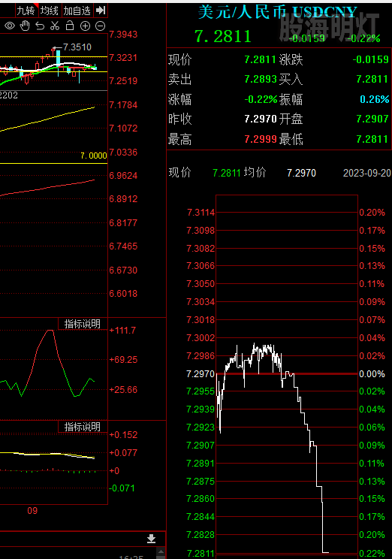Click the 均价 value 7.2970
The width and height of the screenshot is (392, 559).
click(301, 173)
